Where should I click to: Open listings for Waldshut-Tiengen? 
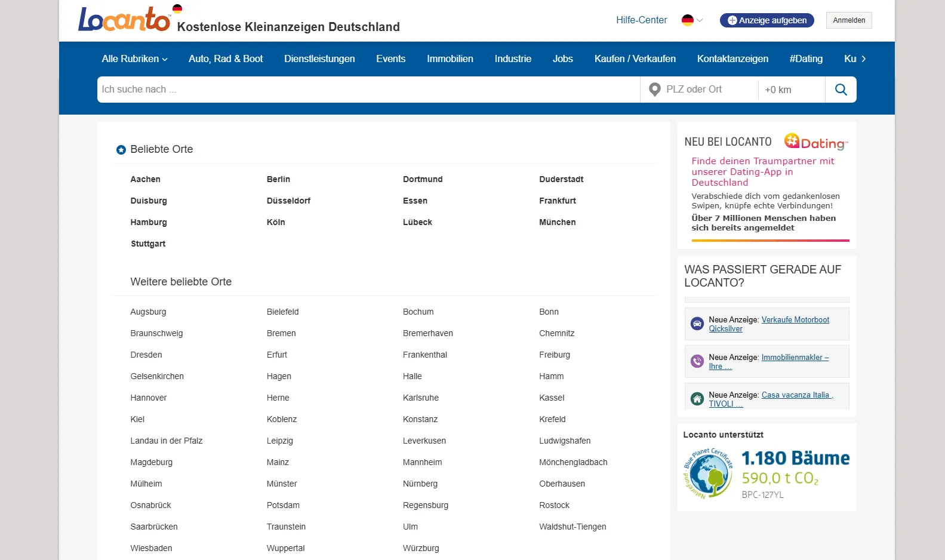pos(572,527)
